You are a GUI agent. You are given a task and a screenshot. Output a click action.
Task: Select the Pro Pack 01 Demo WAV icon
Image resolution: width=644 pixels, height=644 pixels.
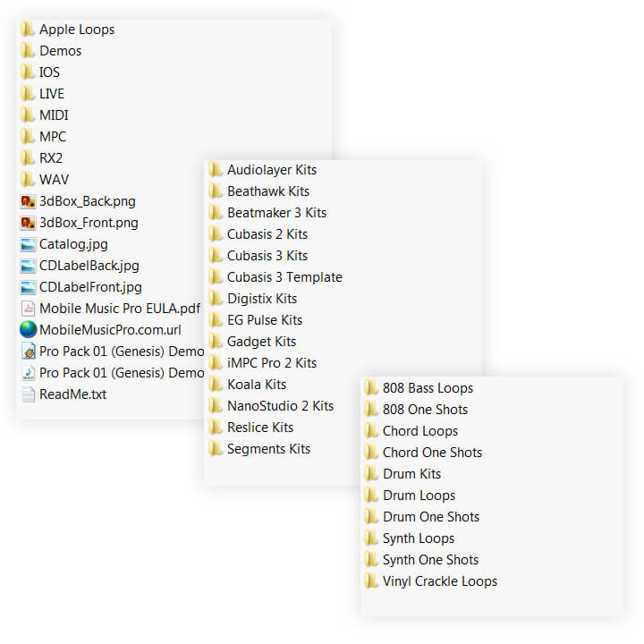(28, 373)
